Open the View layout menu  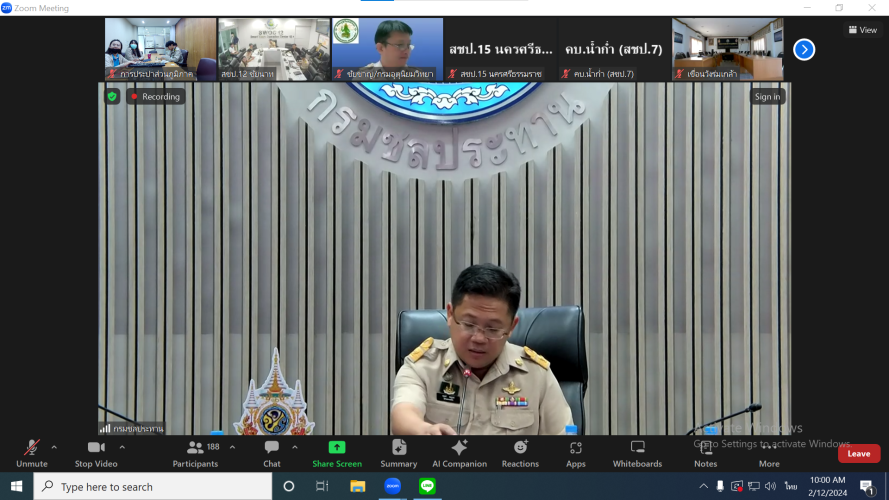click(863, 30)
